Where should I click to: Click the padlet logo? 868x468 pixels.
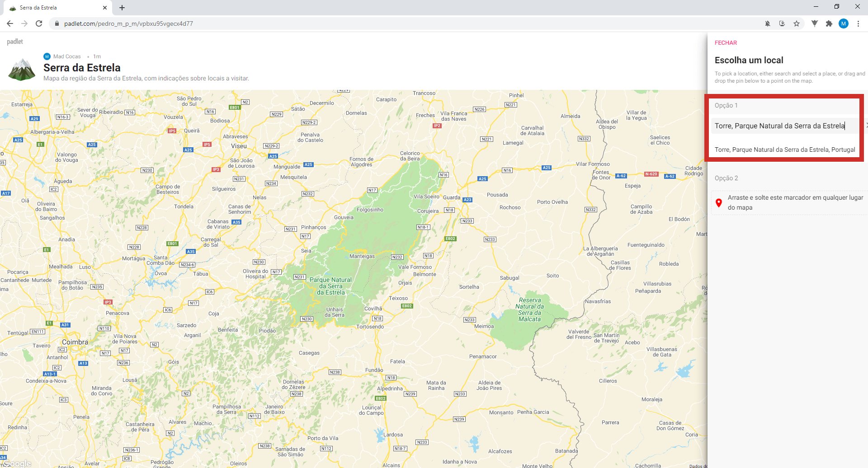(15, 42)
